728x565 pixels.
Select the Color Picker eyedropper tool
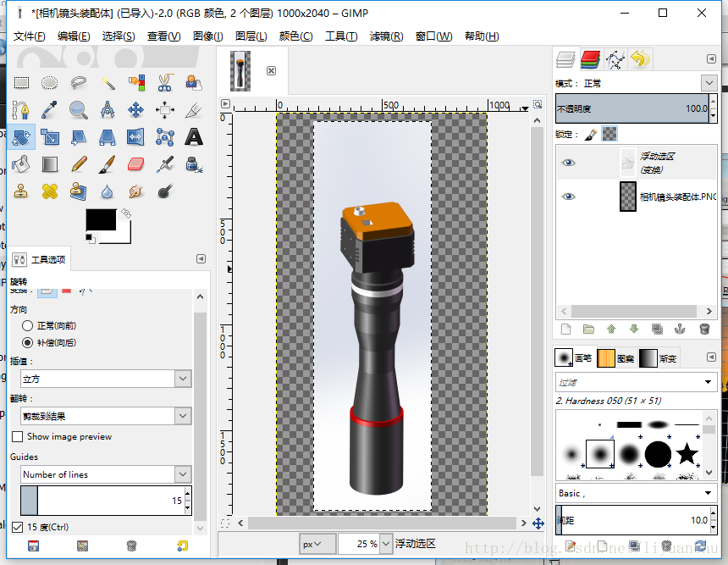click(x=50, y=110)
